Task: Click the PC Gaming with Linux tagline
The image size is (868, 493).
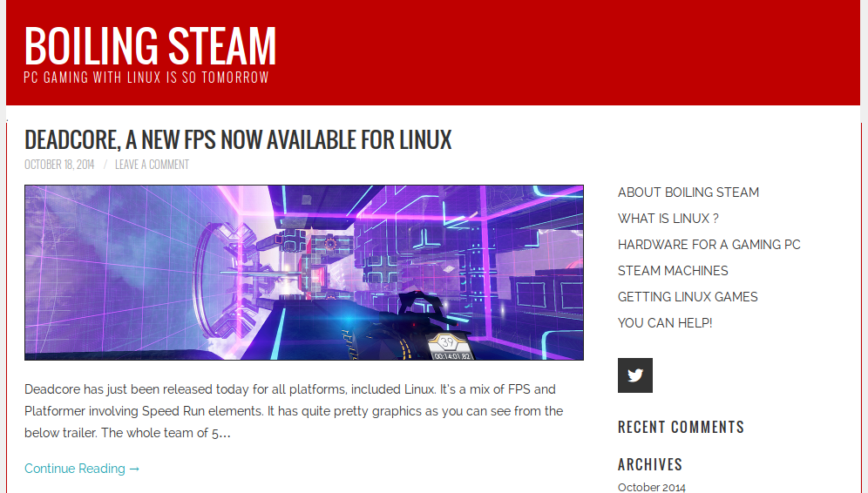Action: (x=146, y=78)
